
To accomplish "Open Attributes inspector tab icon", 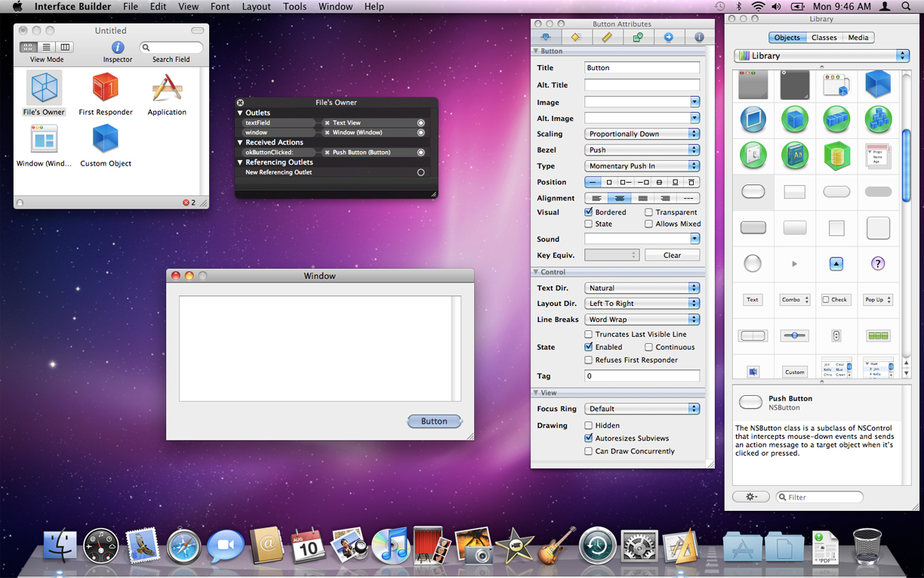I will click(x=547, y=37).
